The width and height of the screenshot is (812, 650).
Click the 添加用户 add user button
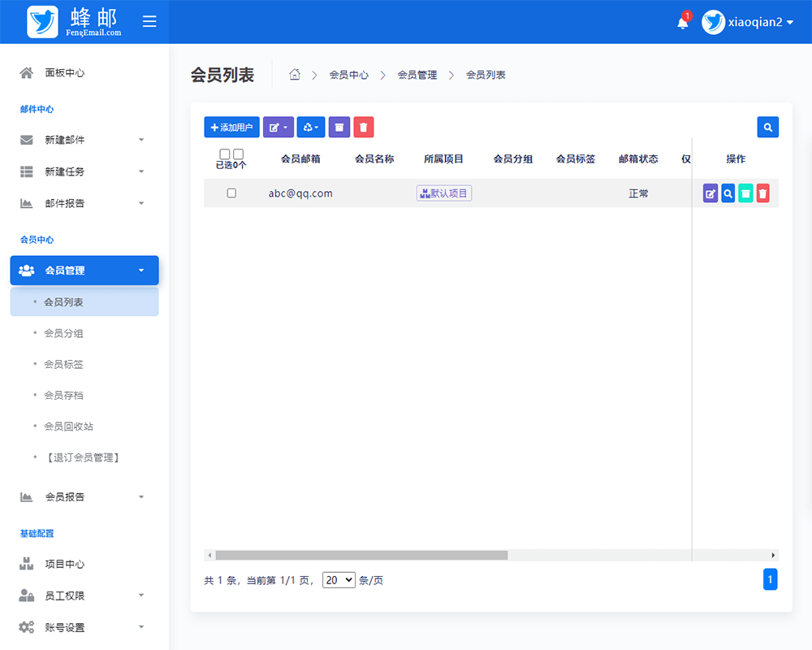click(231, 127)
